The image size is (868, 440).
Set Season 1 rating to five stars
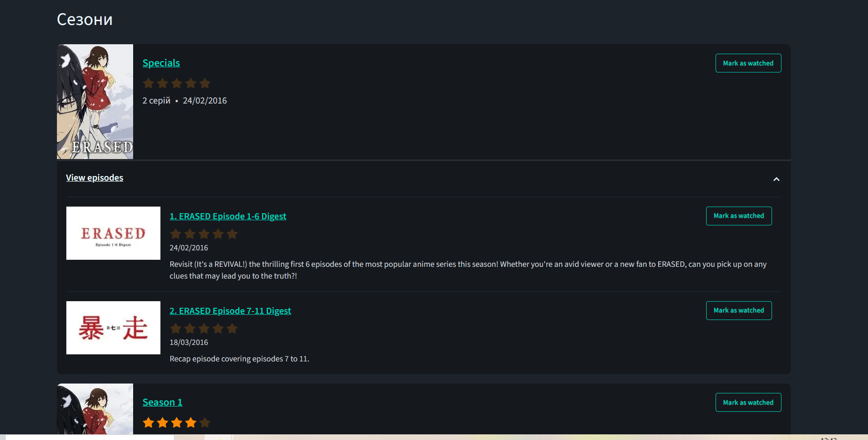205,423
